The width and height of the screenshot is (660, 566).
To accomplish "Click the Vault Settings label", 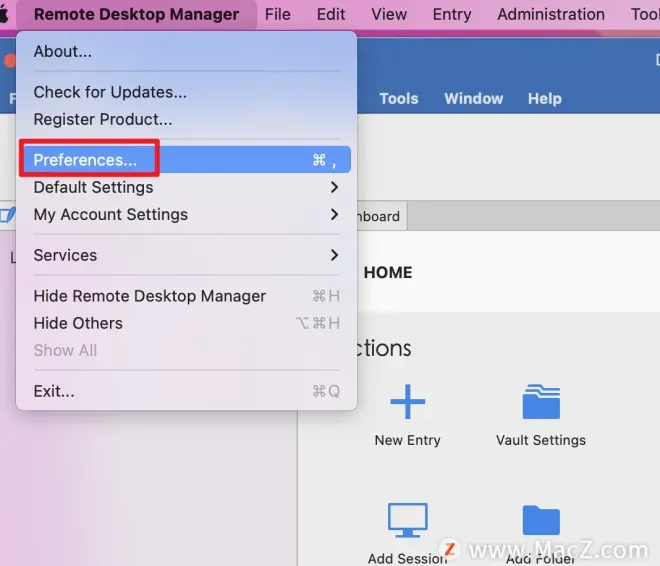I will pyautogui.click(x=541, y=440).
